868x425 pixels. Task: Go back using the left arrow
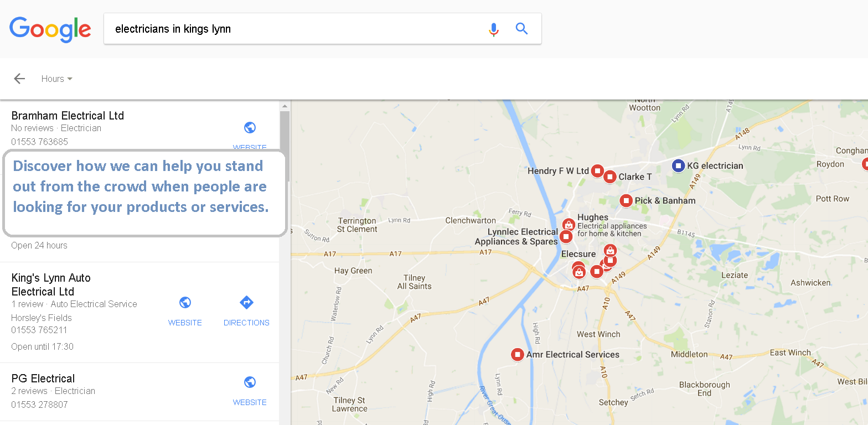tap(19, 79)
